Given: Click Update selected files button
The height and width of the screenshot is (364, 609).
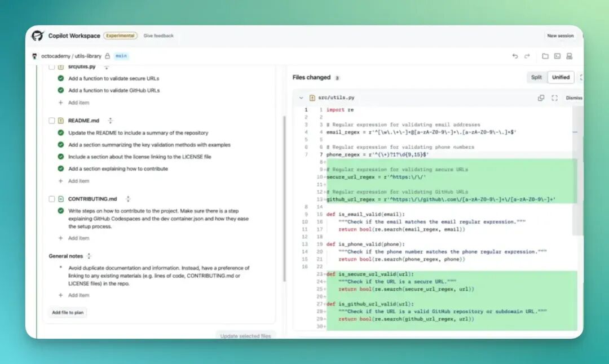Looking at the screenshot, I should click(245, 336).
